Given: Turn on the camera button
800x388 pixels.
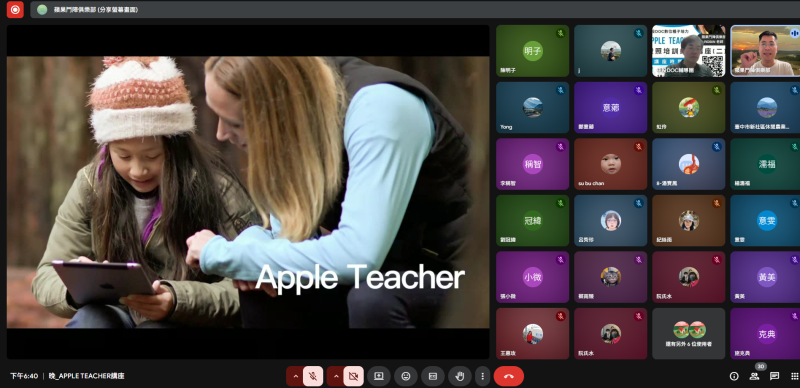Looking at the screenshot, I should pyautogui.click(x=353, y=376).
